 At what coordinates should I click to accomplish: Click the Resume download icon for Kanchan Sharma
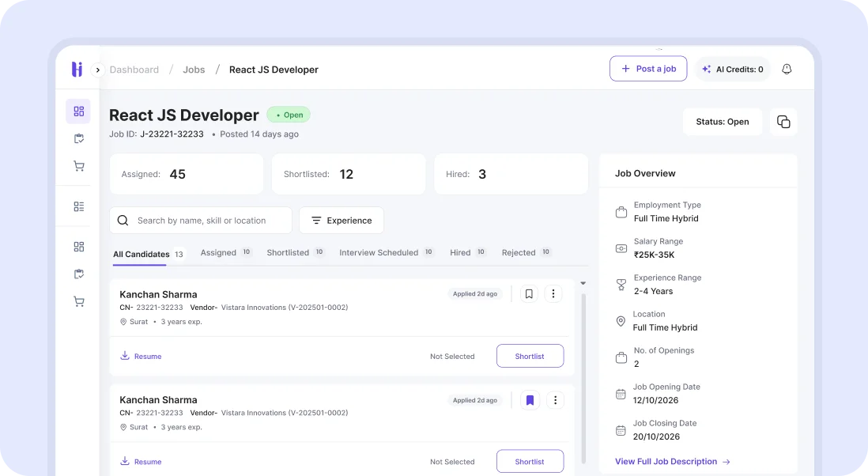[125, 357]
